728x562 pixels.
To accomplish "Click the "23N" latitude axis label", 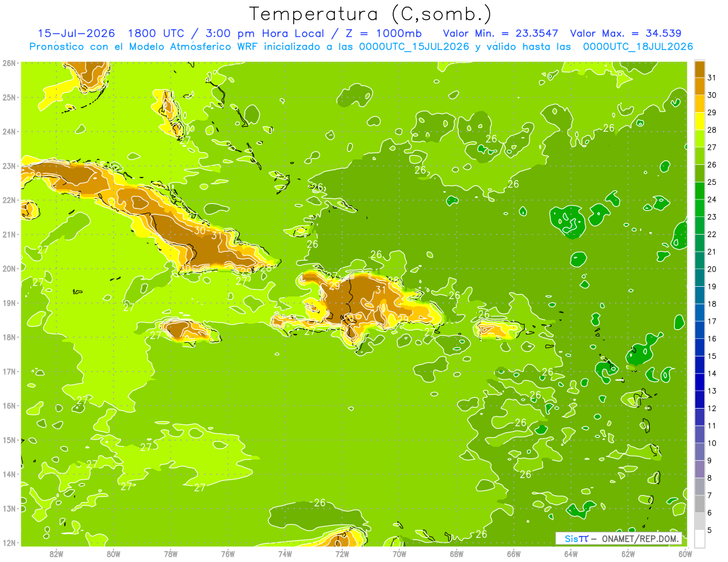I will (8, 166).
